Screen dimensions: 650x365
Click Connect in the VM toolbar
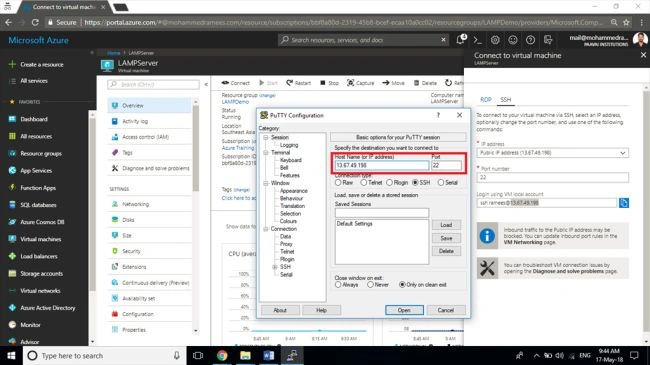[x=235, y=83]
